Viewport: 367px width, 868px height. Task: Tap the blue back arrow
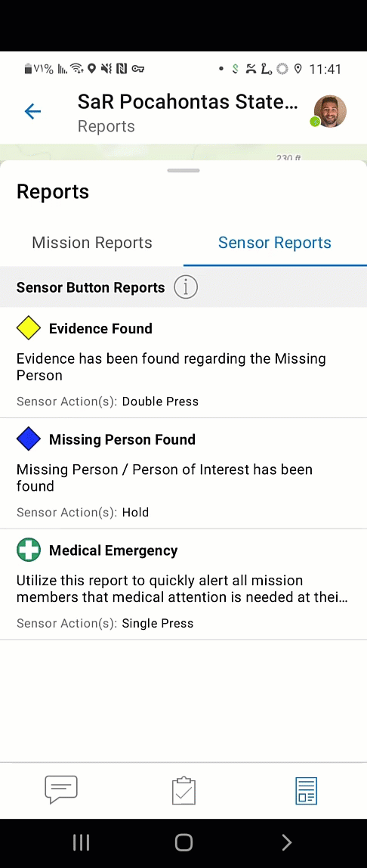(32, 112)
